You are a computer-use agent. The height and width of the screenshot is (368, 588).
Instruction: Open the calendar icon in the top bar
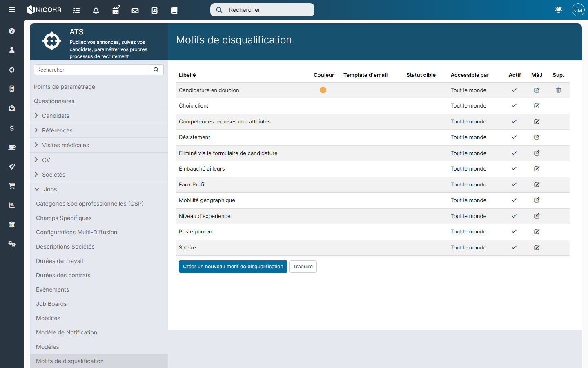pos(116,10)
